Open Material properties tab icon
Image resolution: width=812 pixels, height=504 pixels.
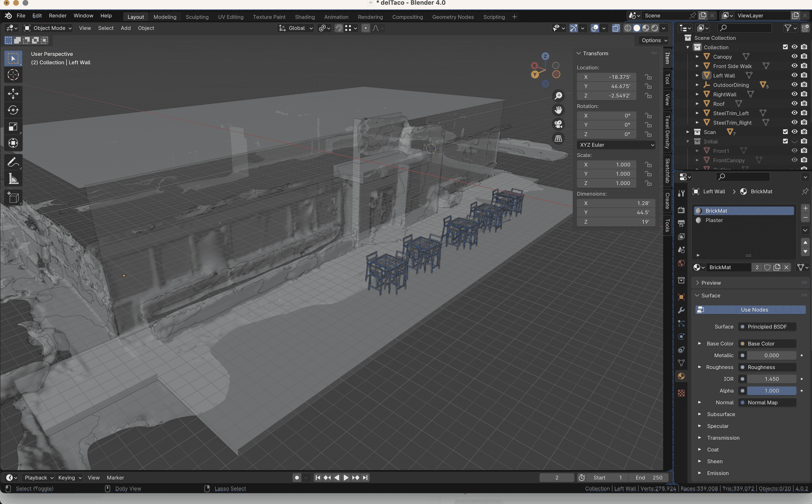click(x=681, y=376)
